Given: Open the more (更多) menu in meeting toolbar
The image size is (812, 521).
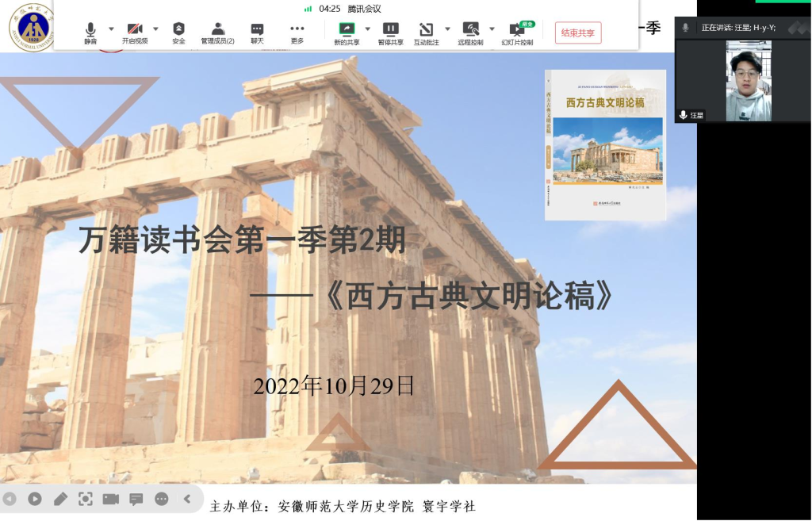Looking at the screenshot, I should 297,33.
